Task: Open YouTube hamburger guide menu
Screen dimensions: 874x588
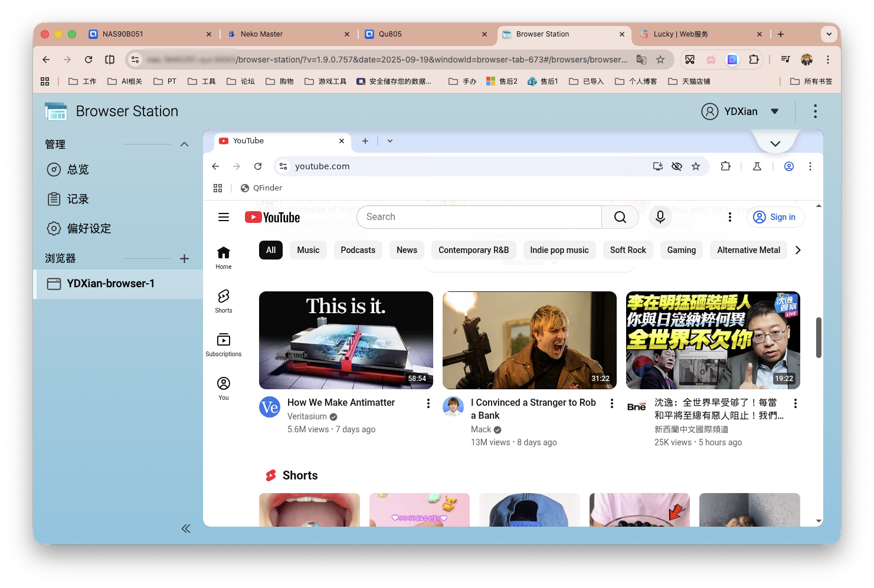Action: click(x=224, y=217)
